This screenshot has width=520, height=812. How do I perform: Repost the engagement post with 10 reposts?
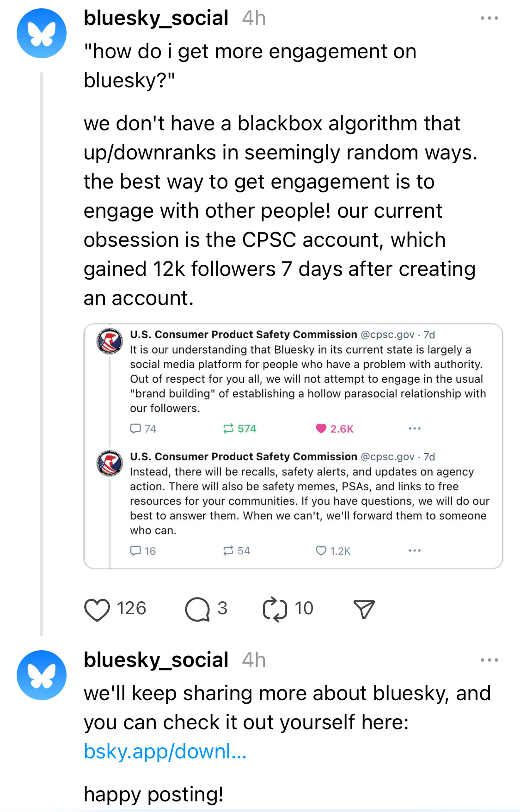(275, 610)
